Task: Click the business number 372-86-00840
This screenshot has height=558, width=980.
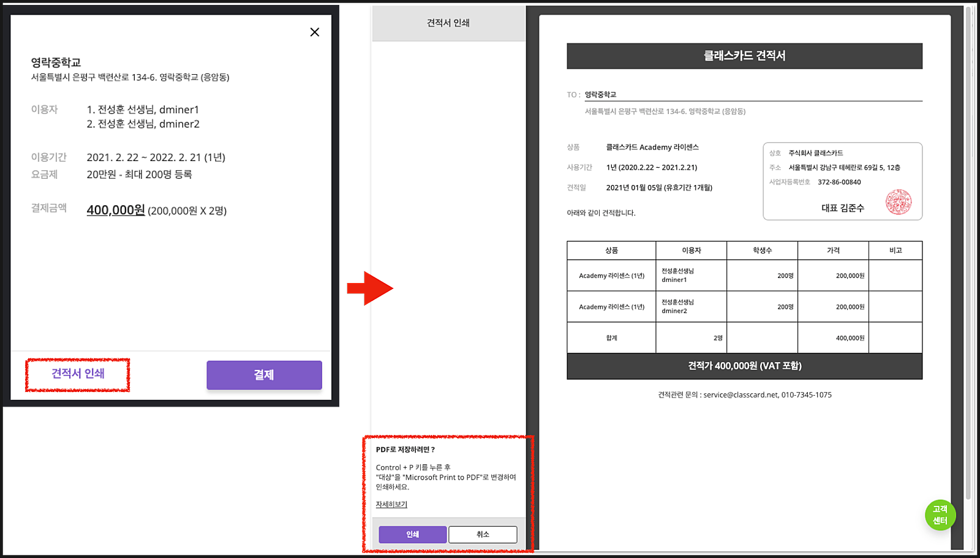Action: pos(839,182)
